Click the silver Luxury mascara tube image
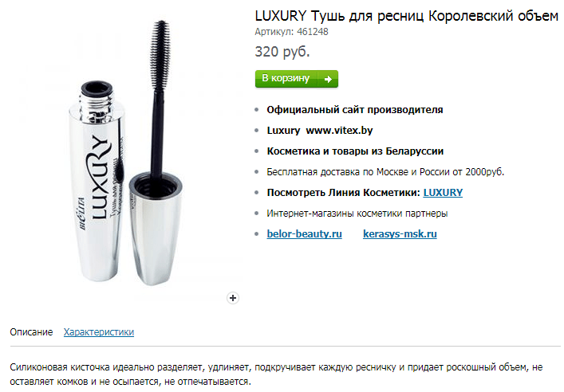This screenshot has width=564, height=392. point(97,182)
